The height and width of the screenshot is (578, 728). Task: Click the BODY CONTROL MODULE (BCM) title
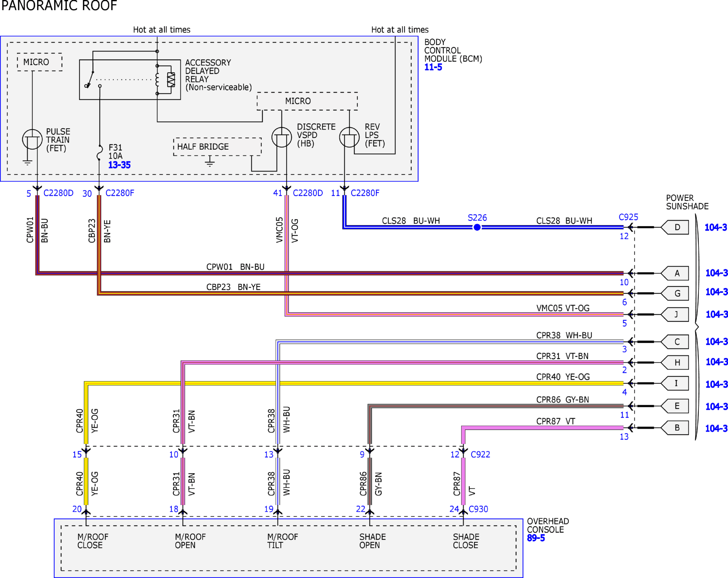453,51
